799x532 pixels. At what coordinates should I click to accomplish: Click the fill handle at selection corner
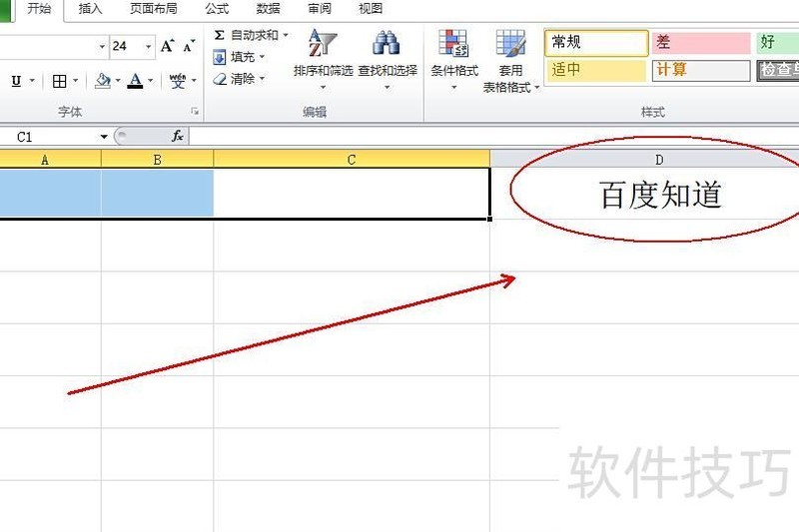489,219
